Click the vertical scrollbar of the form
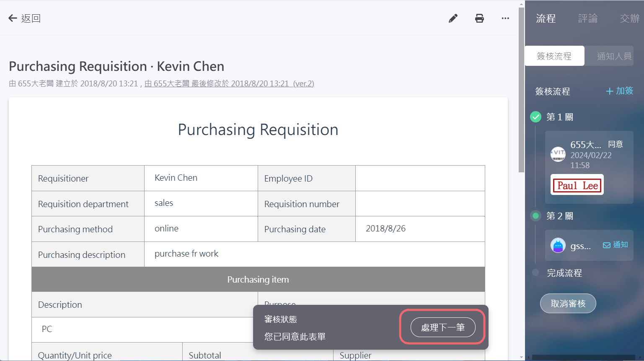 click(521, 90)
